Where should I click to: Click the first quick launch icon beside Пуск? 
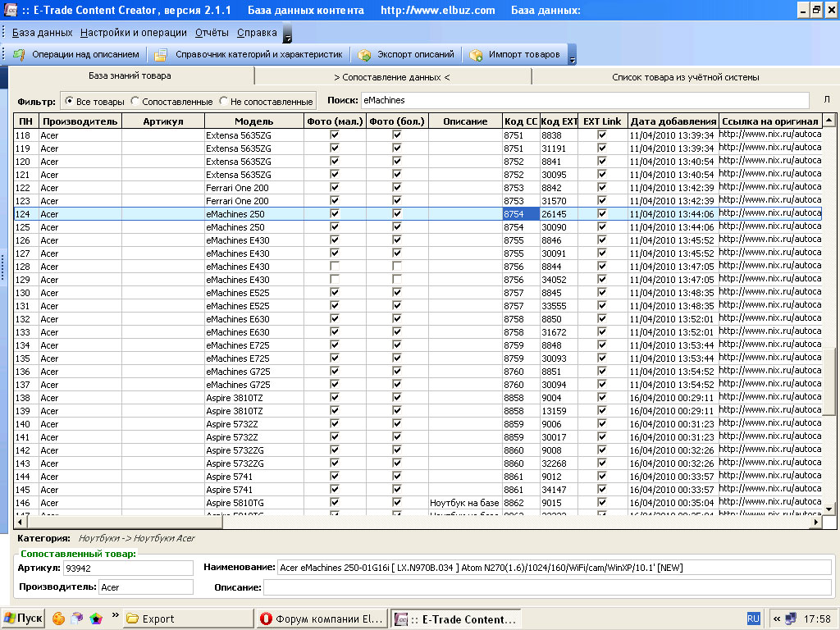coord(58,619)
